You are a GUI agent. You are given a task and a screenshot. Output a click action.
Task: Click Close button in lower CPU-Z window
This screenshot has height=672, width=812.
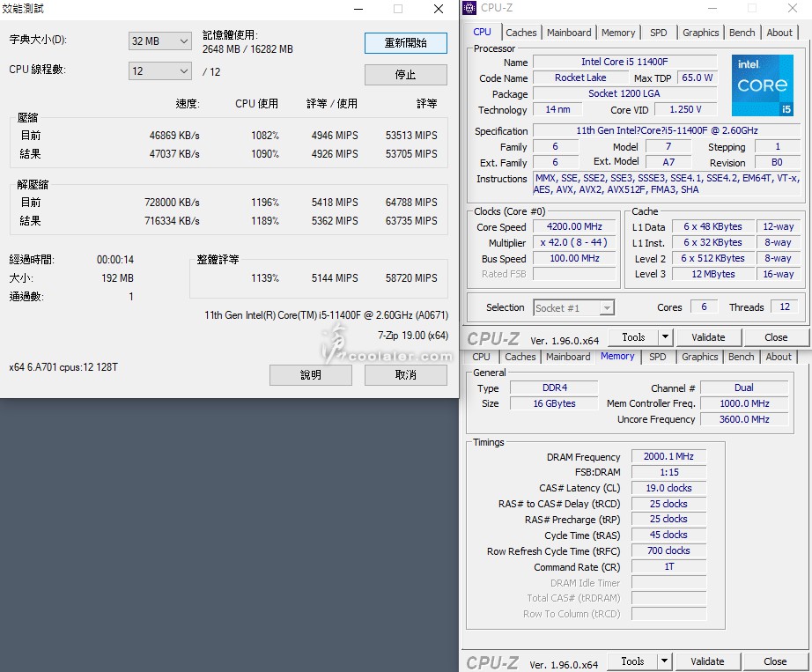click(775, 661)
